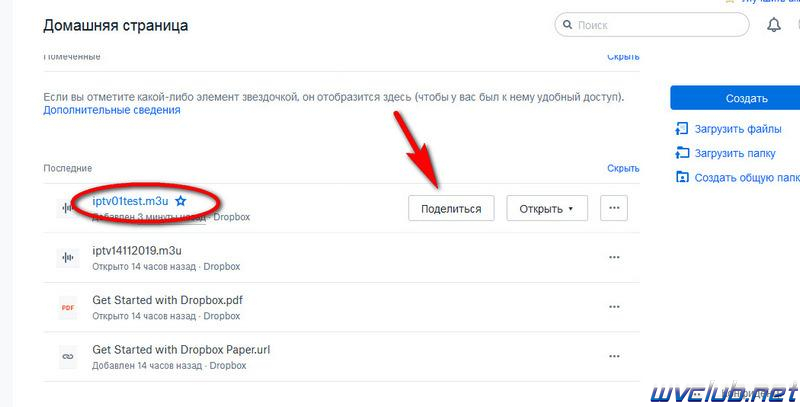Image resolution: width=800 pixels, height=407 pixels.
Task: Click the audio icon beside iptv14112019.m3u
Action: pyautogui.click(x=67, y=258)
